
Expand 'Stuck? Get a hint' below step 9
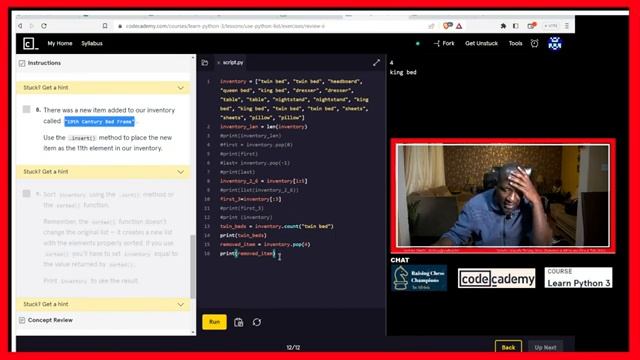103,304
